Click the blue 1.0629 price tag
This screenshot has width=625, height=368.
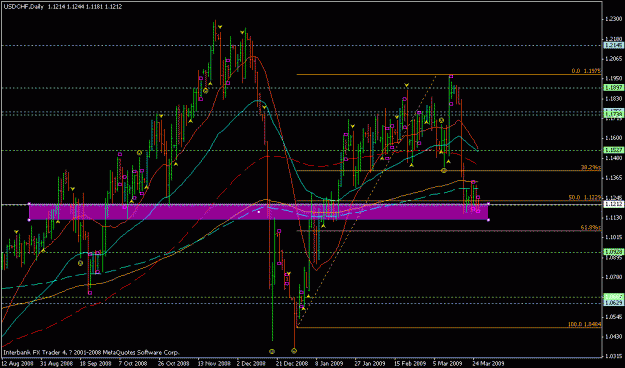(614, 303)
